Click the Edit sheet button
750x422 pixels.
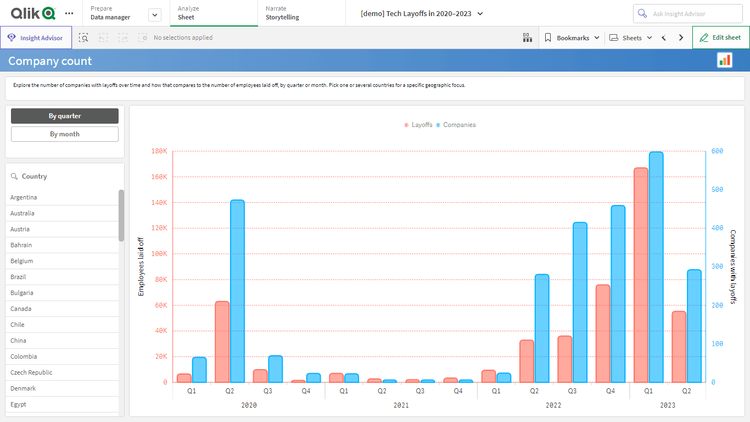[x=720, y=38]
